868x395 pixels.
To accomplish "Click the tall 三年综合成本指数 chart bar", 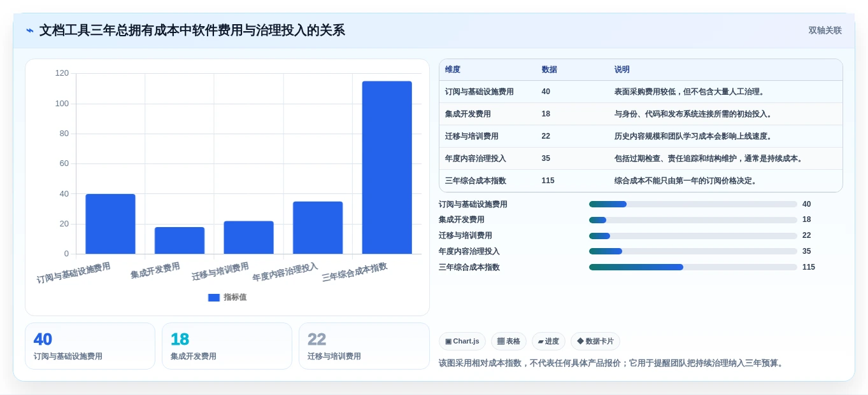I will (387, 167).
